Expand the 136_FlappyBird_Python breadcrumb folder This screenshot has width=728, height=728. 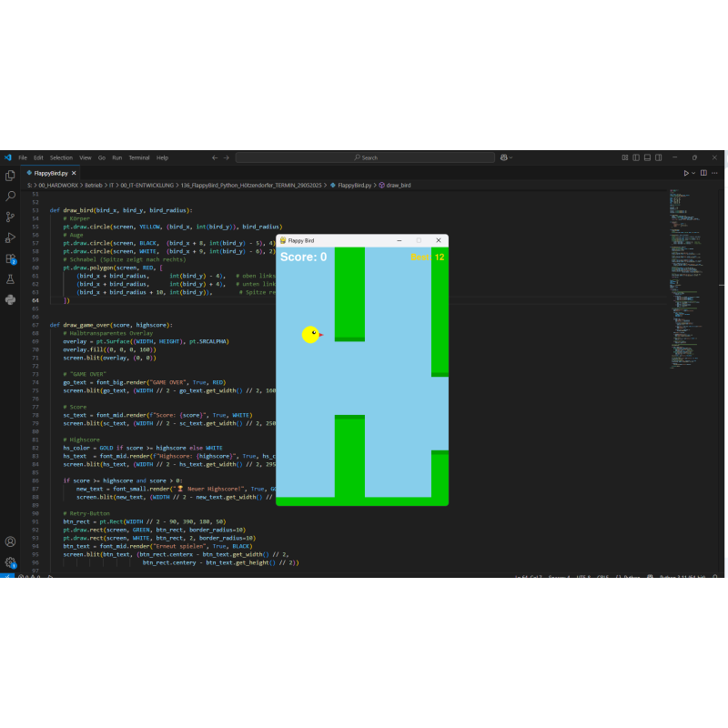tap(251, 186)
